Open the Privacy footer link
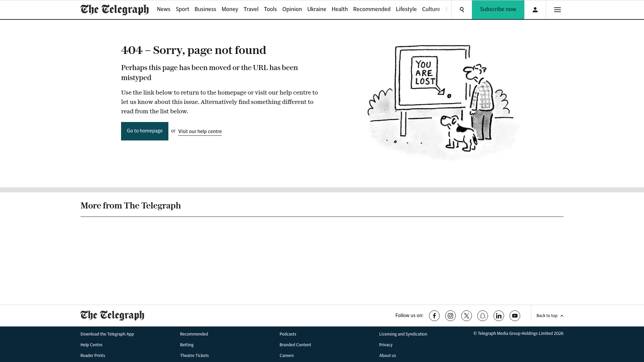644x362 pixels. pyautogui.click(x=386, y=345)
